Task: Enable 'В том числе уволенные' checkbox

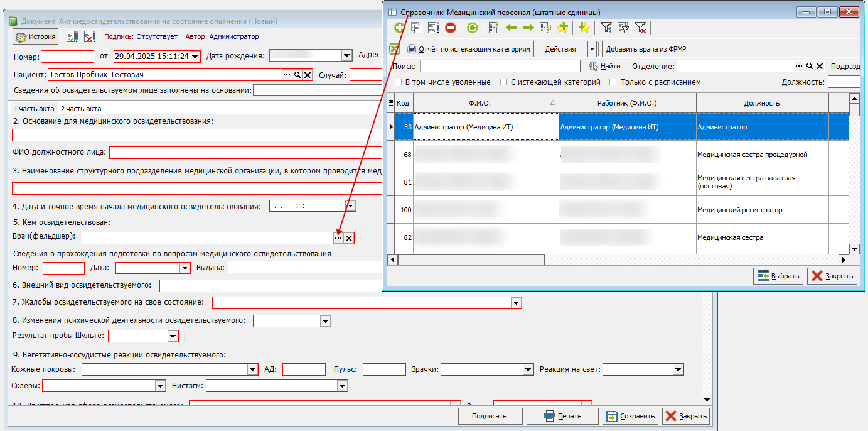Action: pos(398,82)
